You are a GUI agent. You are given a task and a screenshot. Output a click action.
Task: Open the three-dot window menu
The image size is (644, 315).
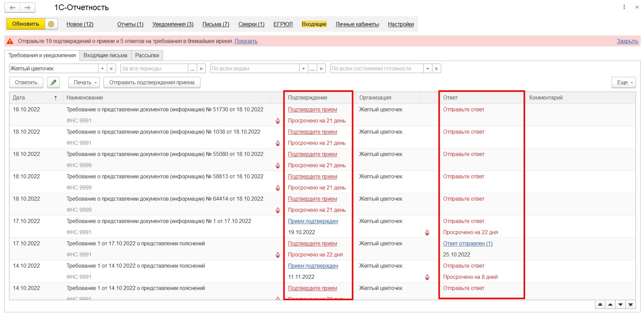(x=624, y=7)
